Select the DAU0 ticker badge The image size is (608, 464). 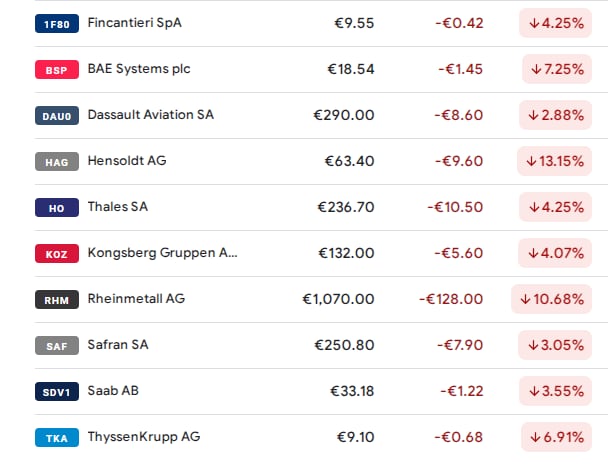[x=57, y=116]
